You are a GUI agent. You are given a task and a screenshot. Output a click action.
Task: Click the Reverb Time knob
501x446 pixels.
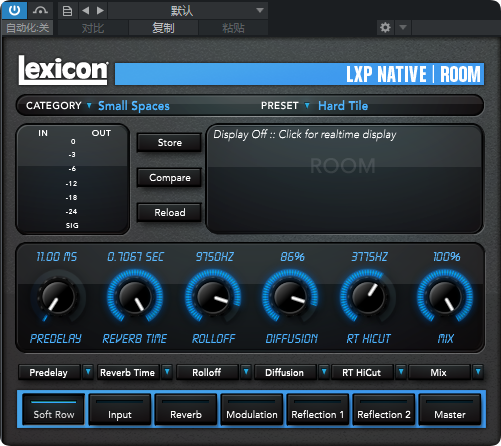(135, 297)
